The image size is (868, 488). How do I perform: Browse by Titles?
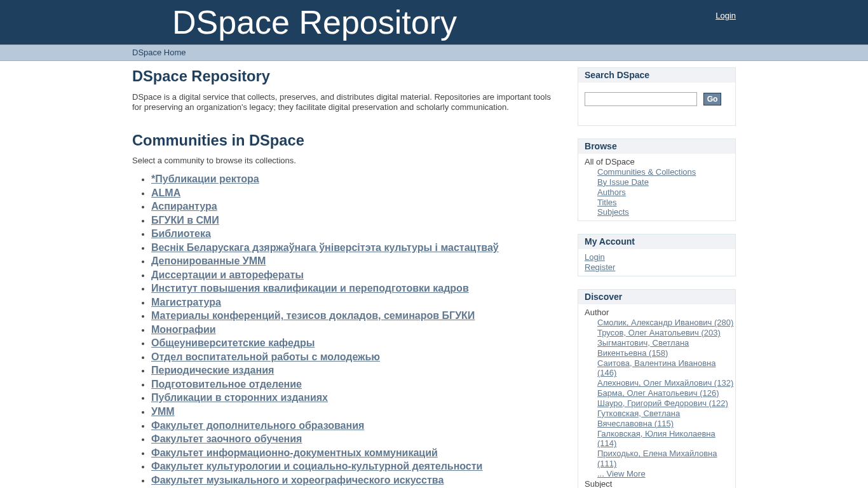[x=607, y=203]
